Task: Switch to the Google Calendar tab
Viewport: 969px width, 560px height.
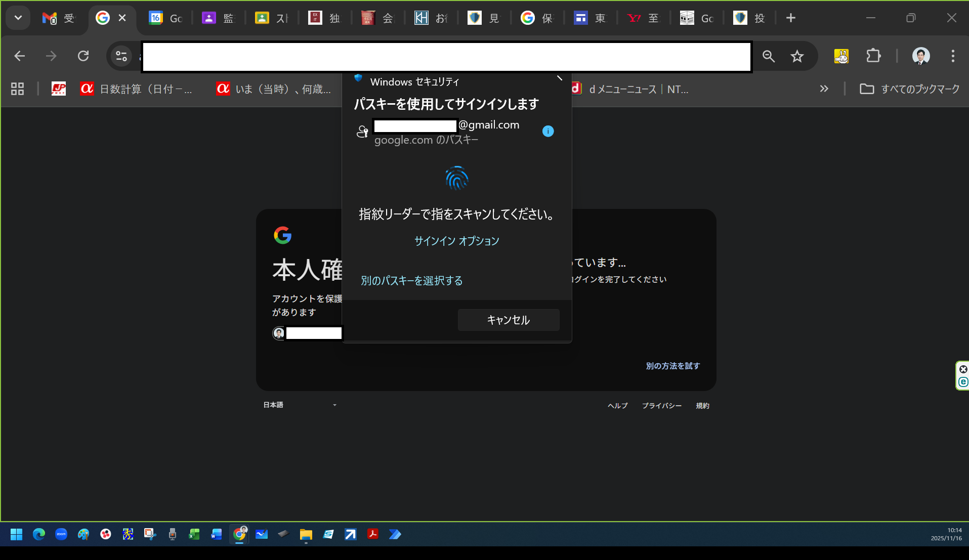Action: coord(165,18)
